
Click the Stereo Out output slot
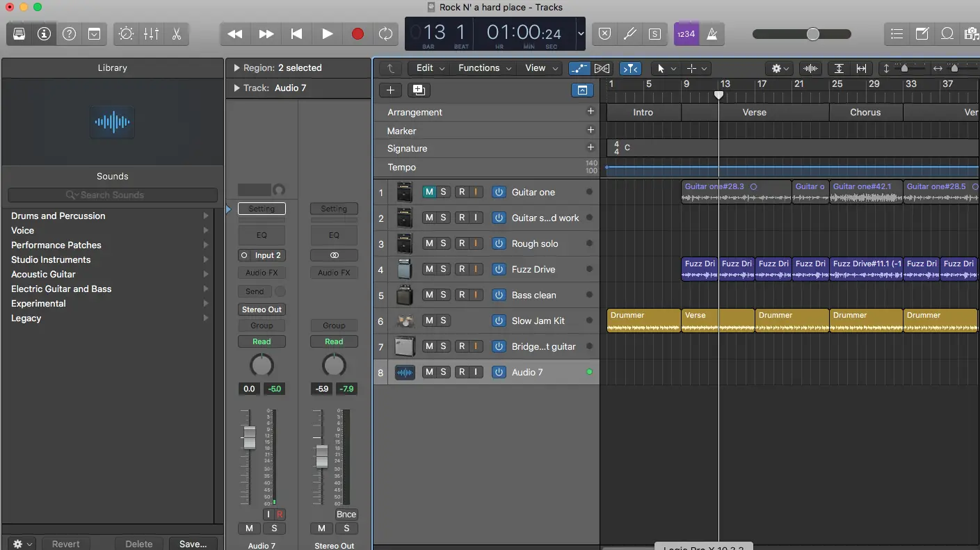[x=262, y=309]
